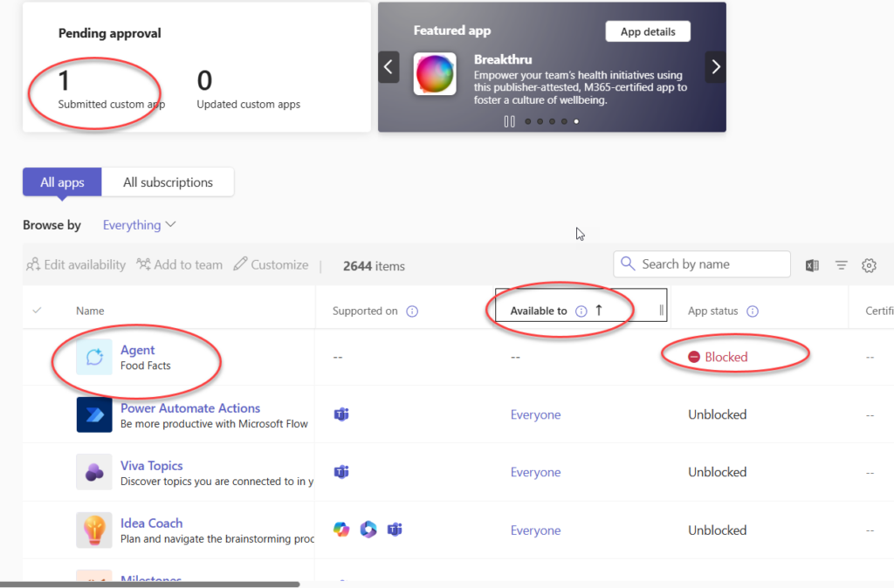894x588 pixels.
Task: Click the App details button
Action: [648, 31]
